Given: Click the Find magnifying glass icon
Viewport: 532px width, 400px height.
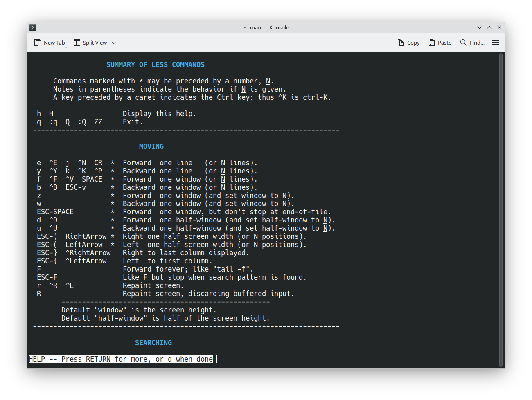Looking at the screenshot, I should pyautogui.click(x=463, y=43).
